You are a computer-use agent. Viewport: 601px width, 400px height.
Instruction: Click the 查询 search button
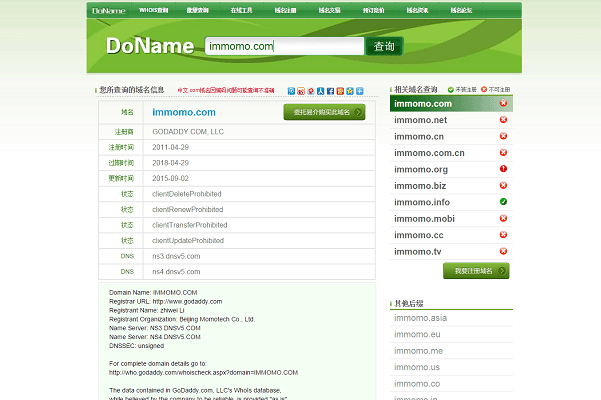point(384,46)
